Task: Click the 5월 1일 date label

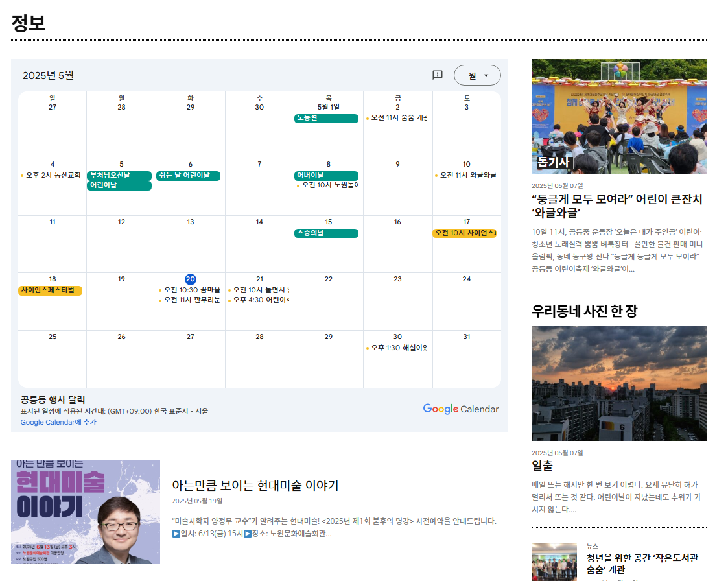Action: [x=328, y=107]
